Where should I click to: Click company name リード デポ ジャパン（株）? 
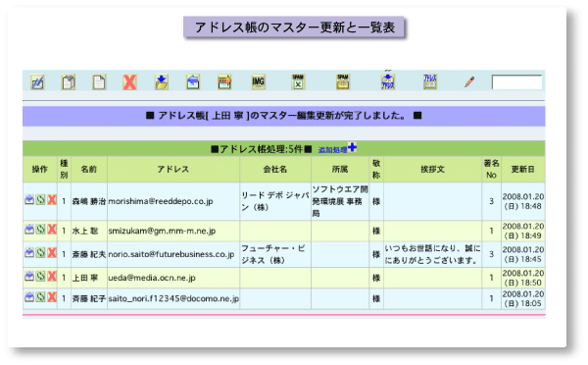point(275,201)
